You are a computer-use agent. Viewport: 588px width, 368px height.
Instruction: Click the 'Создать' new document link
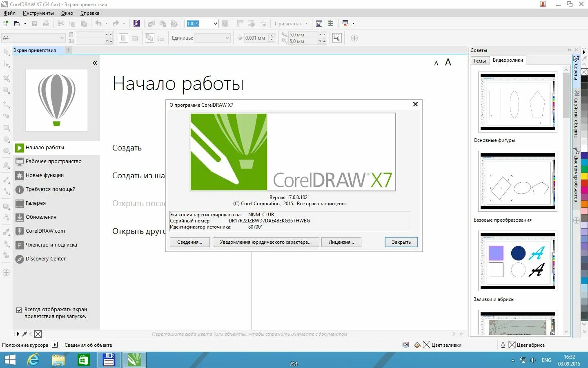[127, 148]
